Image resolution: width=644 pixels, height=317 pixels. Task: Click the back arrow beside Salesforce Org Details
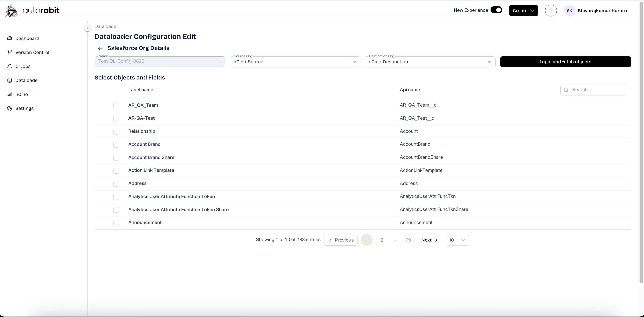click(100, 48)
